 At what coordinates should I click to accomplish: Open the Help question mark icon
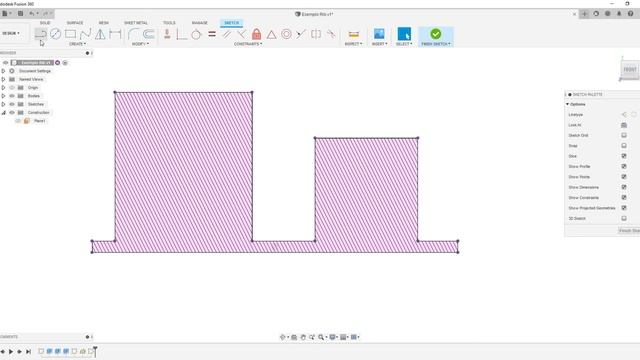[630, 13]
